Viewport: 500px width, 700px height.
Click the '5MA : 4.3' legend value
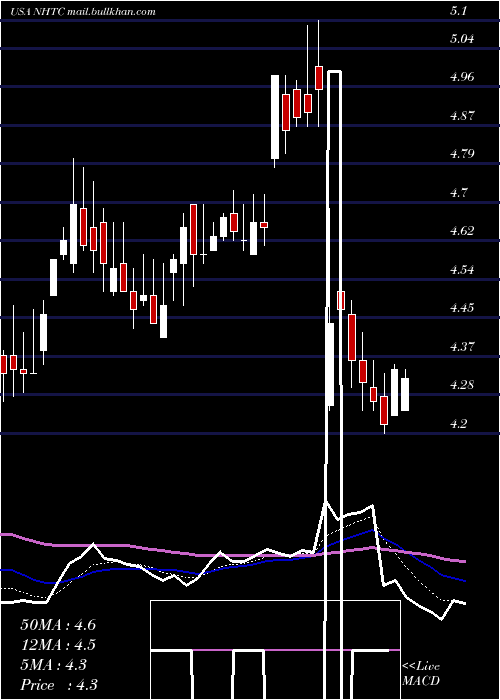coord(54,665)
